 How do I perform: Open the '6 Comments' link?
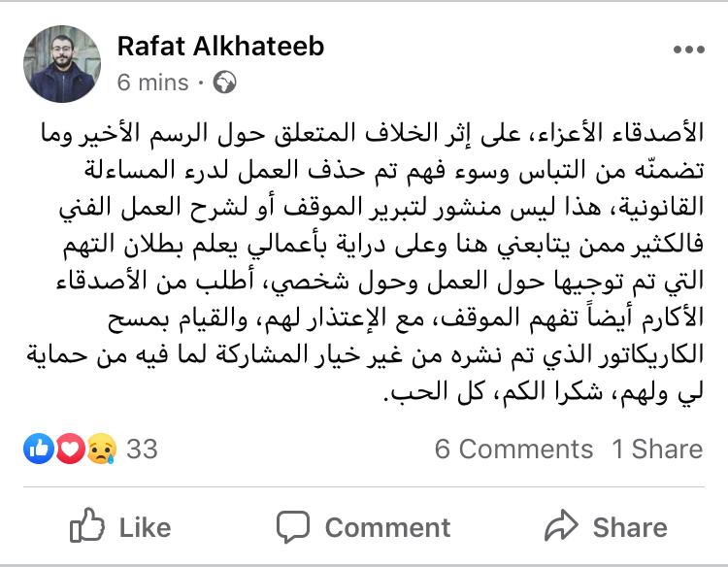(x=513, y=449)
